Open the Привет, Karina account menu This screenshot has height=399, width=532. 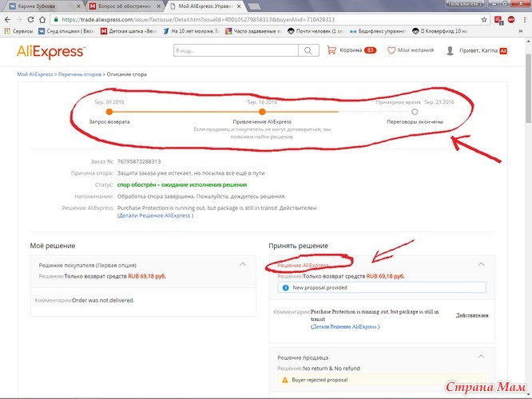(477, 50)
